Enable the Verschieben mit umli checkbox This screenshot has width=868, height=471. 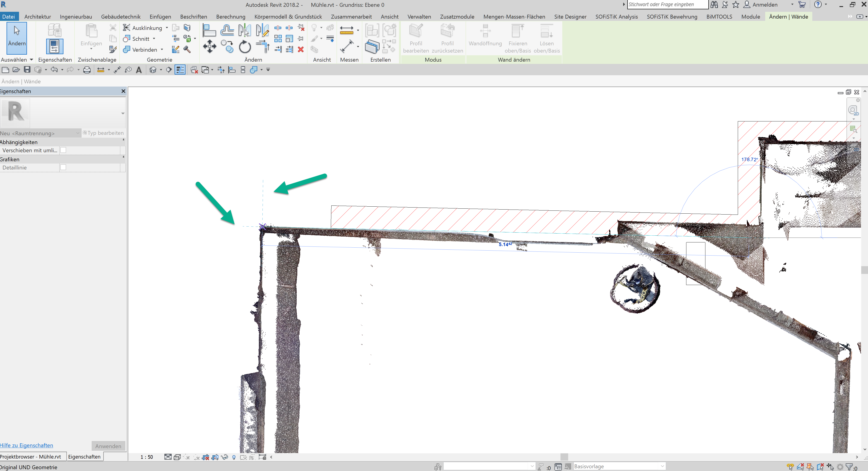point(63,150)
